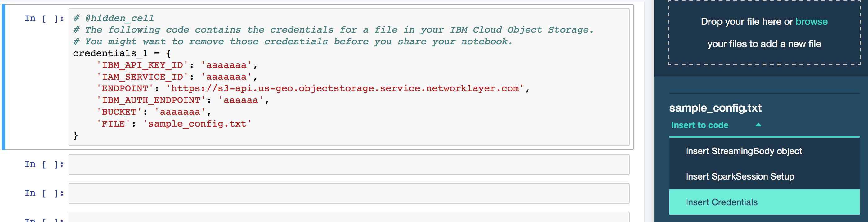
Task: Click the 'IBM_API_KEY_ID' key text
Action: click(x=142, y=65)
